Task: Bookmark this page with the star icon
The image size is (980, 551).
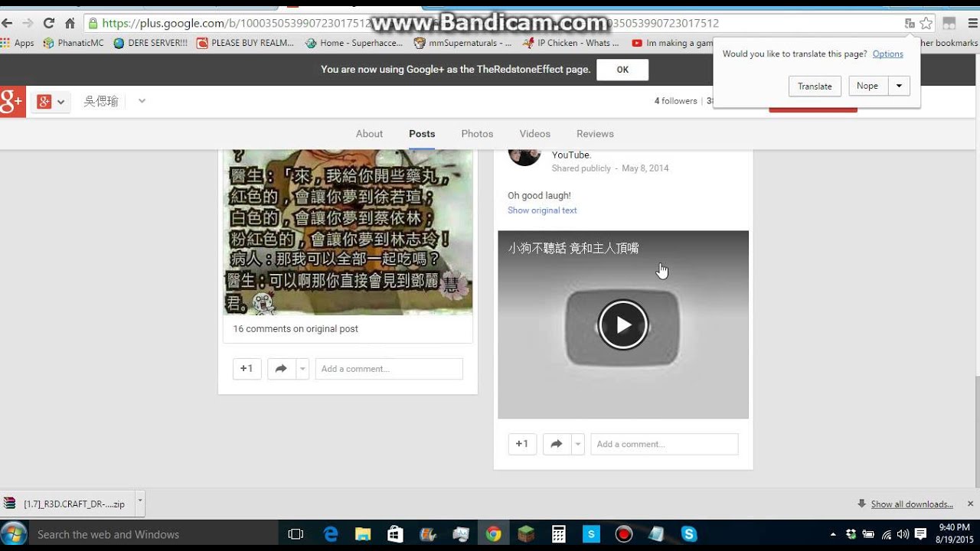Action: tap(926, 23)
